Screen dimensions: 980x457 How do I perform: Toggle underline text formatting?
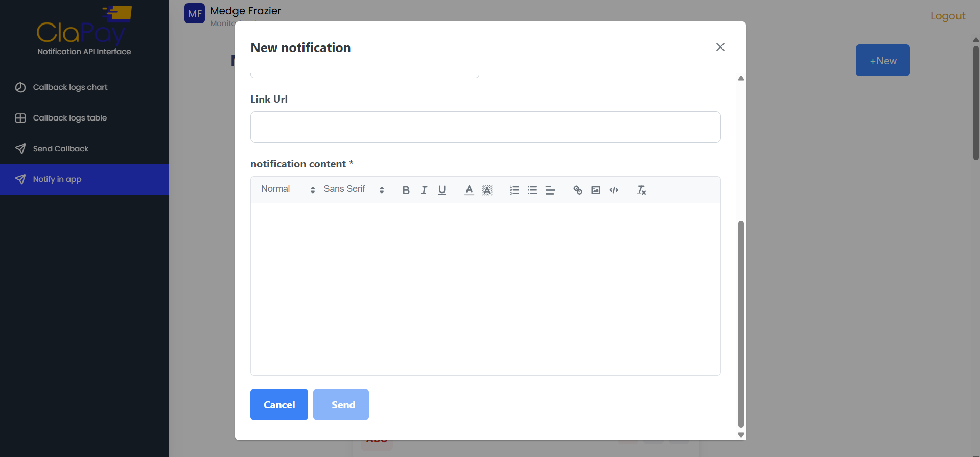pyautogui.click(x=442, y=190)
